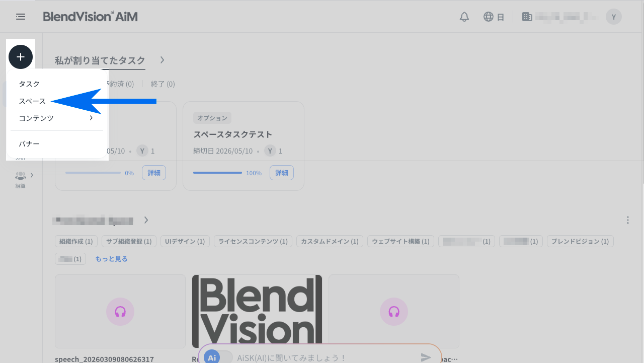Click the headphone icon on the third card
This screenshot has width=644, height=363.
click(394, 312)
